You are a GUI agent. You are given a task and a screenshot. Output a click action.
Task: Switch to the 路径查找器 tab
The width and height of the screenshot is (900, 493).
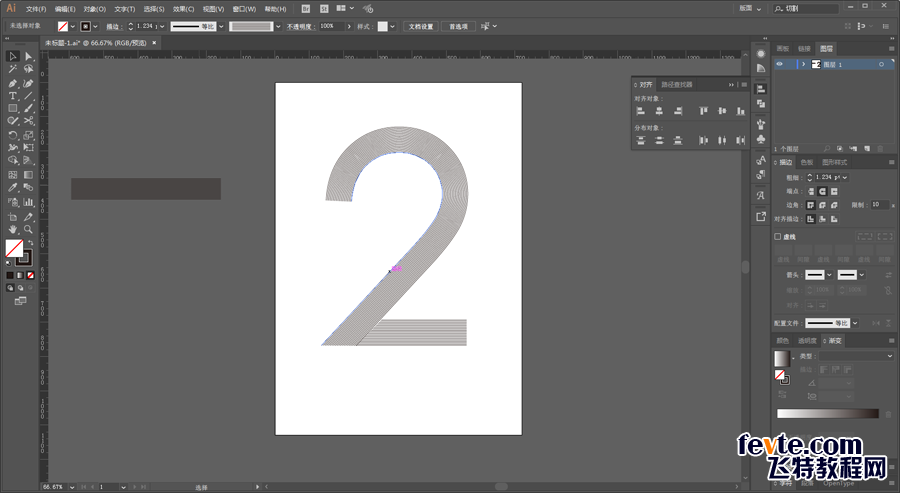pyautogui.click(x=677, y=84)
